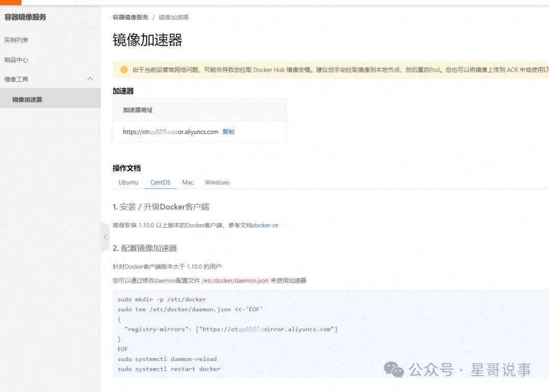
Task: Click the 加速器 section heading
Action: tap(123, 91)
